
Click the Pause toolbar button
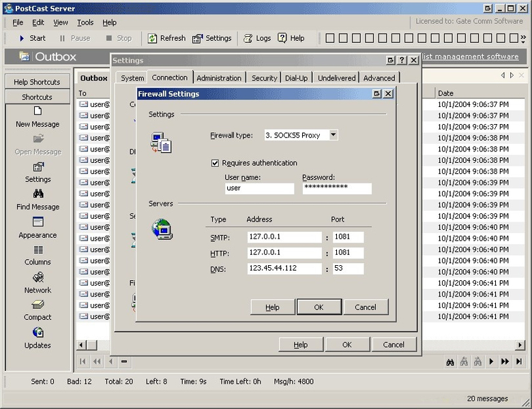pos(74,38)
